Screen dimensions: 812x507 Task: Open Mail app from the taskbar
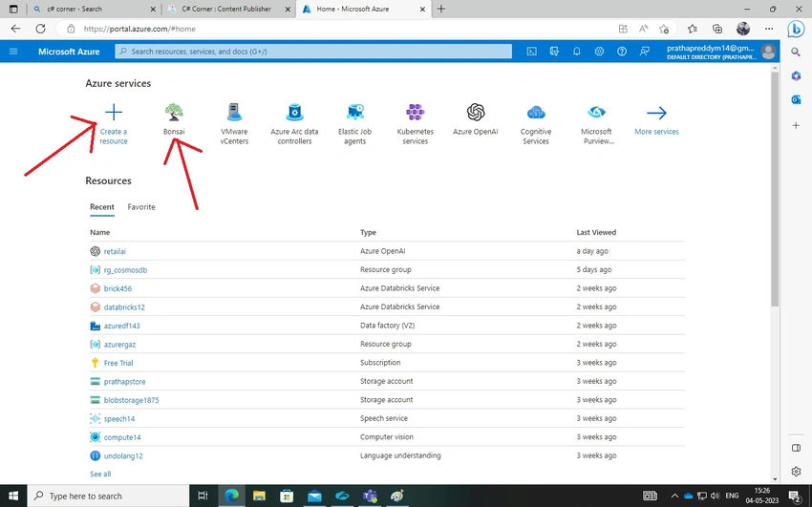(x=314, y=496)
